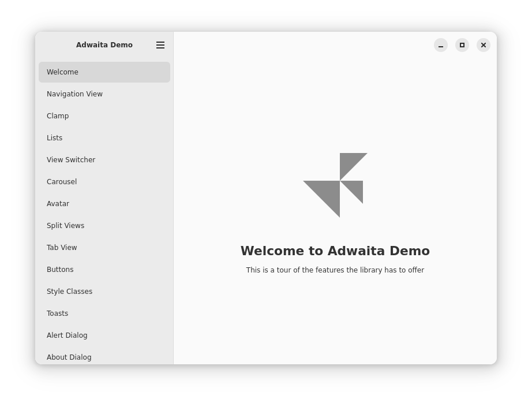
Task: Click the Welcome to Adwaita Demo heading
Action: (x=335, y=251)
